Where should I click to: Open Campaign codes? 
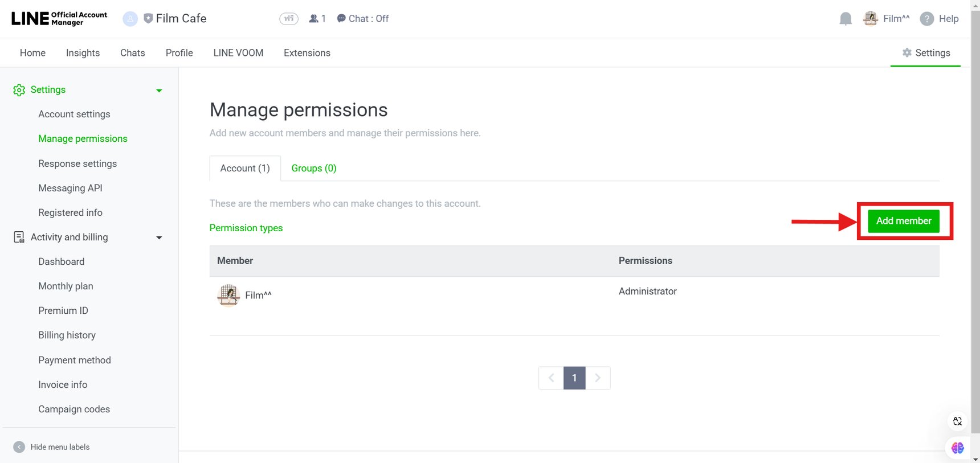coord(74,409)
